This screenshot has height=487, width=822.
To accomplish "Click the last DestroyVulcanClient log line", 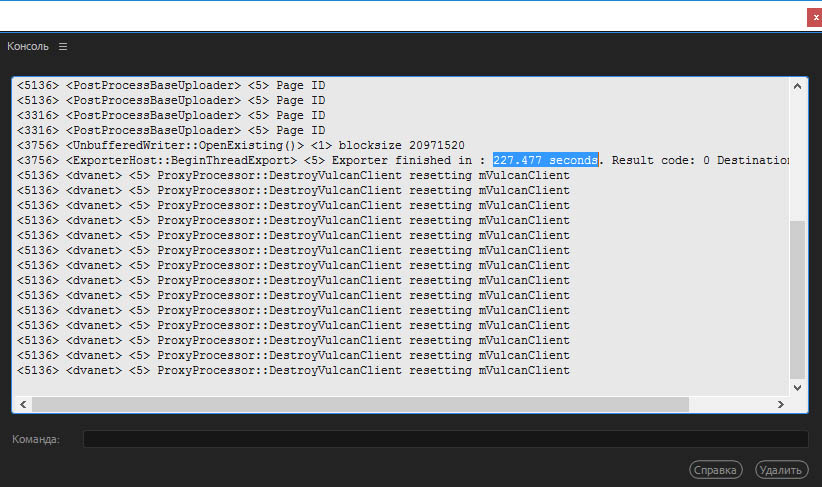I will (292, 370).
